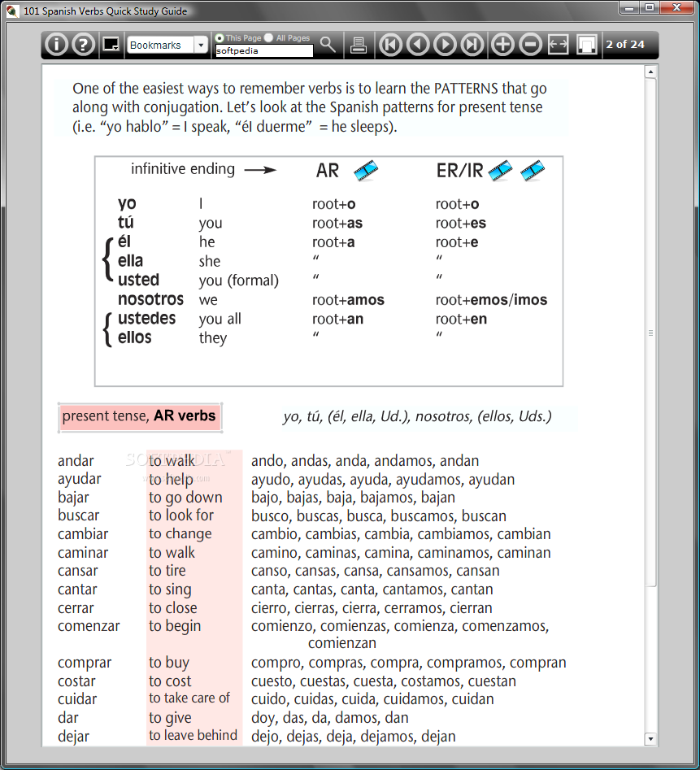Open the info (i) button
The height and width of the screenshot is (770, 700).
[x=56, y=45]
